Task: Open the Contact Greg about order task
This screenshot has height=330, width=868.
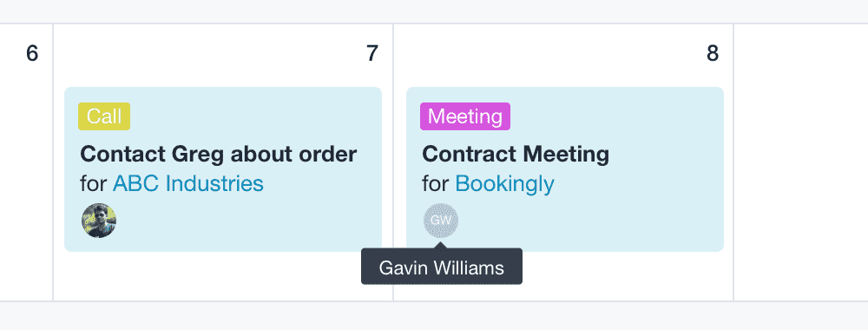Action: coord(218,154)
